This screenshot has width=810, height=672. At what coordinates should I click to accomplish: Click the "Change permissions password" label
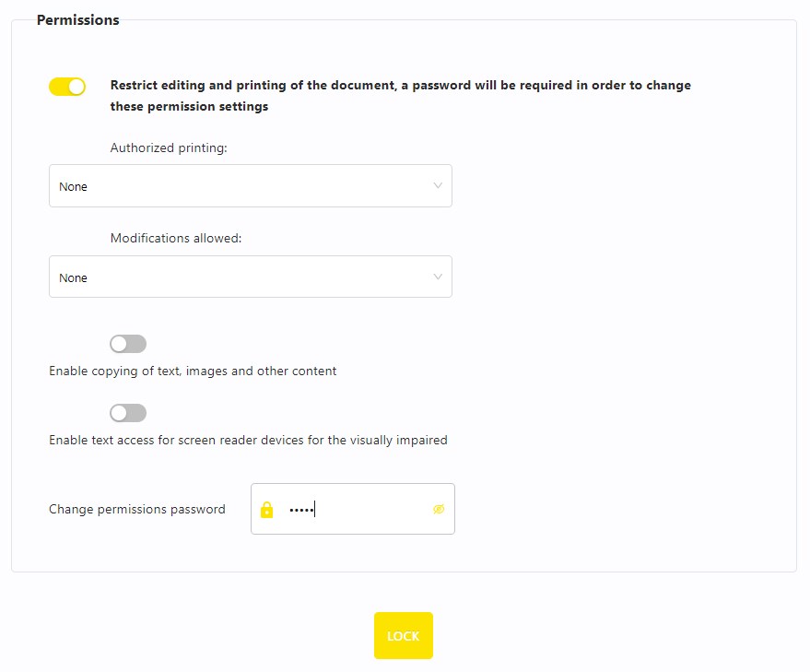(x=137, y=509)
